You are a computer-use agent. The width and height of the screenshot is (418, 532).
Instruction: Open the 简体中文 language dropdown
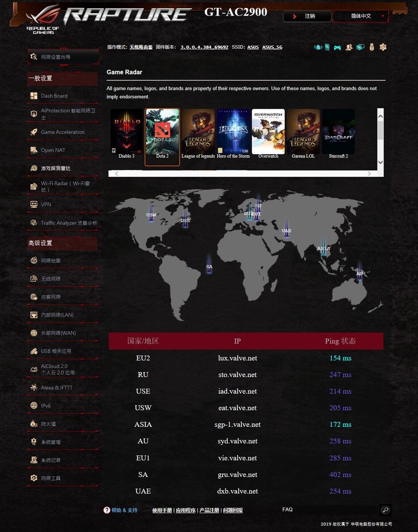361,16
